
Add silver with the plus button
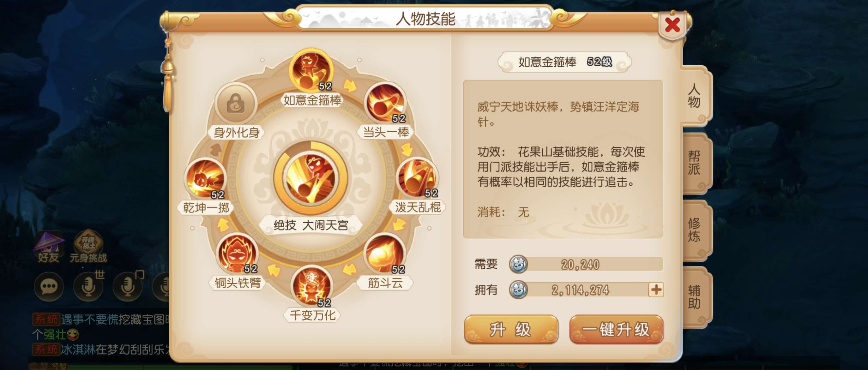coord(656,289)
